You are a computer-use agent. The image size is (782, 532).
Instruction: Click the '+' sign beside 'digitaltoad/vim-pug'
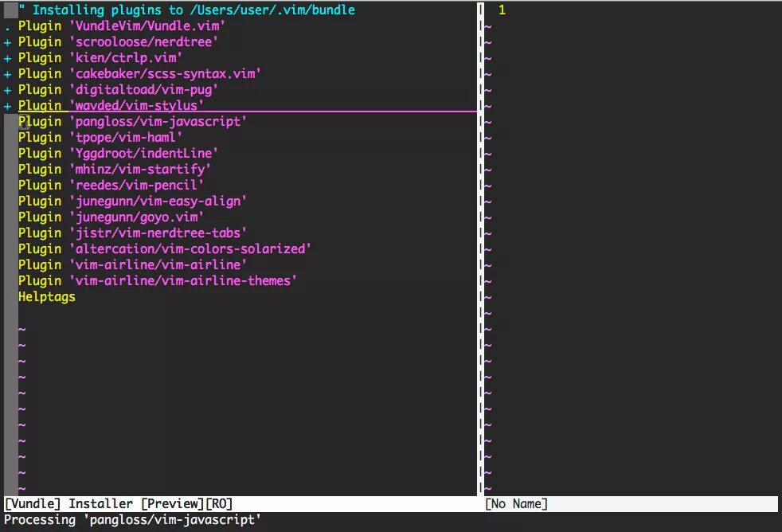pos(7,91)
